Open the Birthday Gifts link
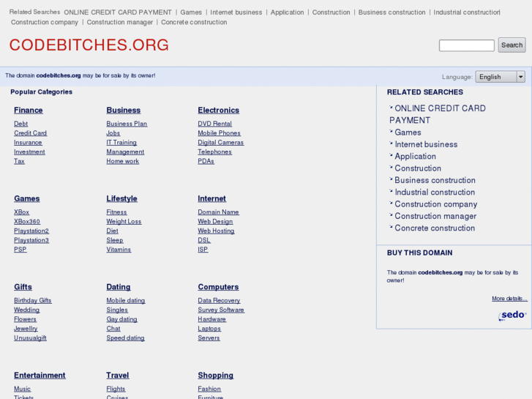 (x=33, y=300)
